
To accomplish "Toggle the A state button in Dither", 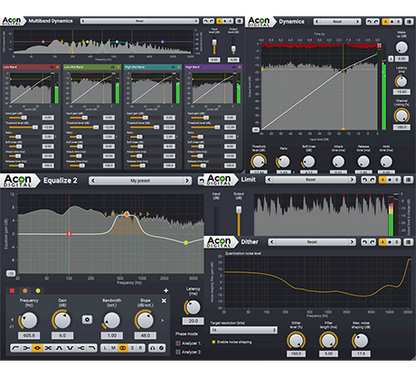I will [x=383, y=242].
